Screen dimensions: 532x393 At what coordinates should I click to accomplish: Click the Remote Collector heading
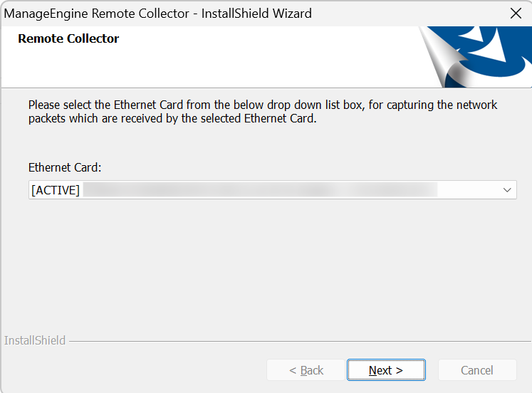(x=68, y=38)
